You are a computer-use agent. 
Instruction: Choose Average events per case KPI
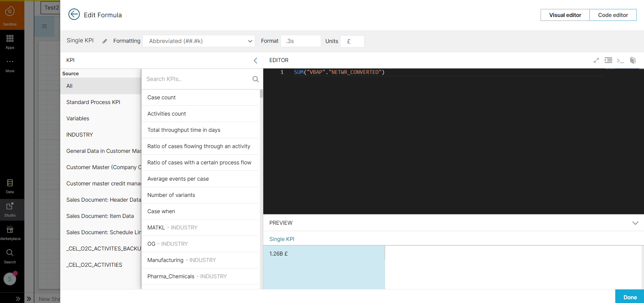pos(200,179)
